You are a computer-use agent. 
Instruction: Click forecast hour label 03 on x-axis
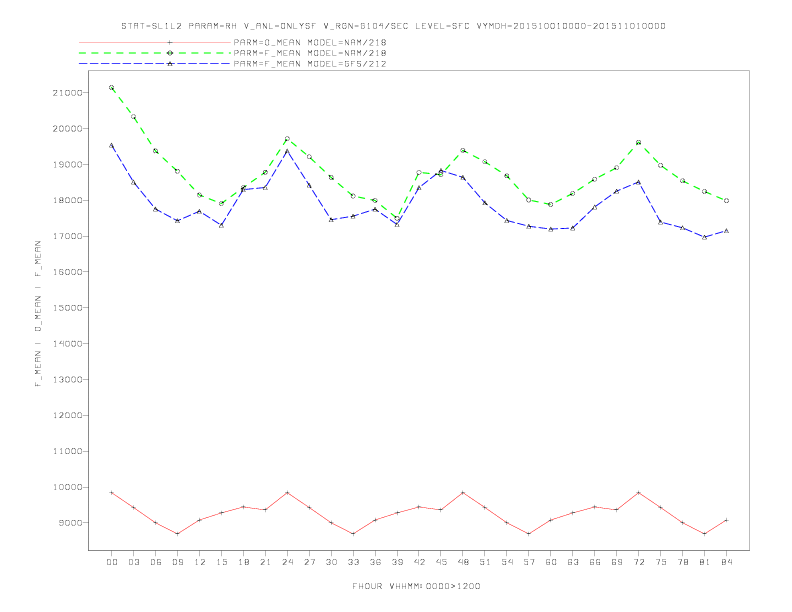(134, 562)
